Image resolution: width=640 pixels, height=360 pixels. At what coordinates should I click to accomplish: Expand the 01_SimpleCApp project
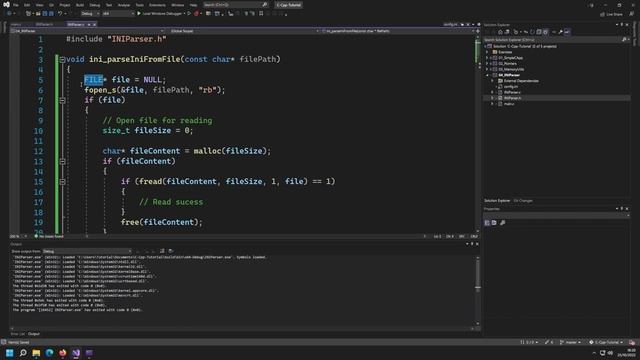coord(487,58)
